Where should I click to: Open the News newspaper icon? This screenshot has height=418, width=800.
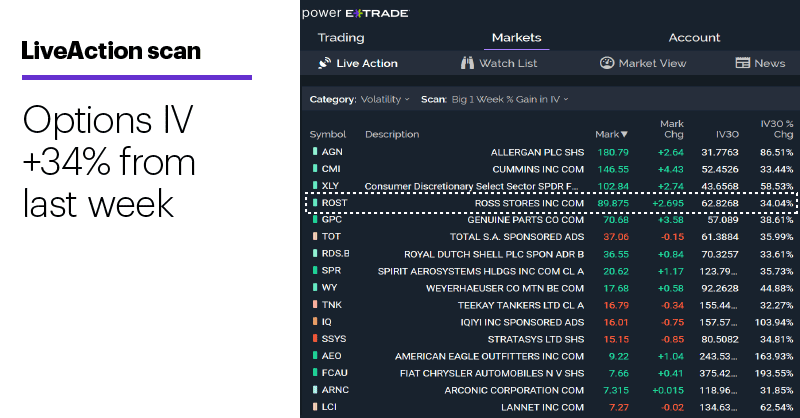[742, 63]
